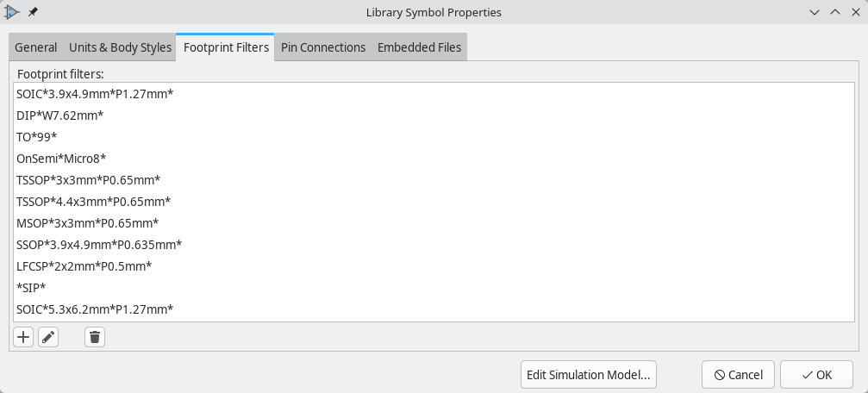Viewport: 868px width, 393px height.
Task: Select the OnSemi*Micro8* filter
Action: (x=61, y=159)
